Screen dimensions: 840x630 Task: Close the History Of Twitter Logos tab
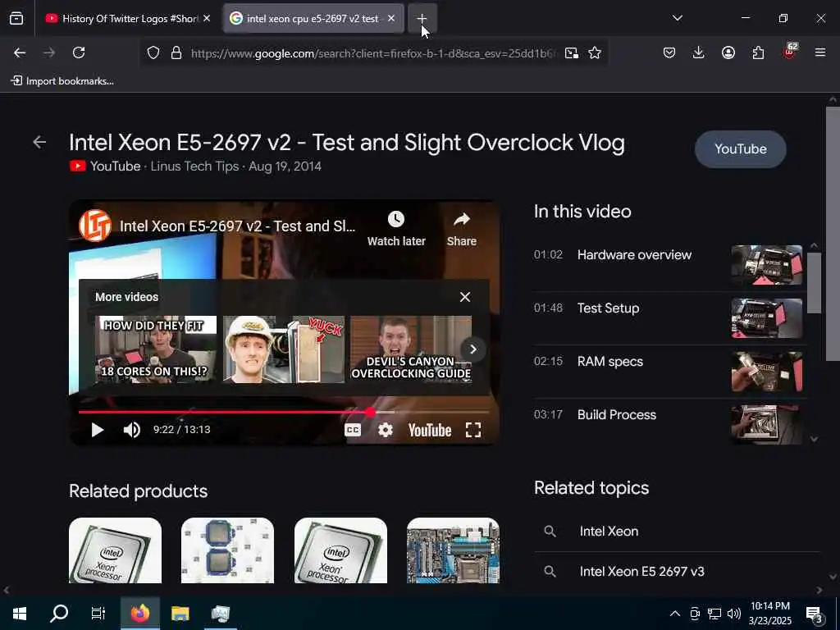coord(207,18)
